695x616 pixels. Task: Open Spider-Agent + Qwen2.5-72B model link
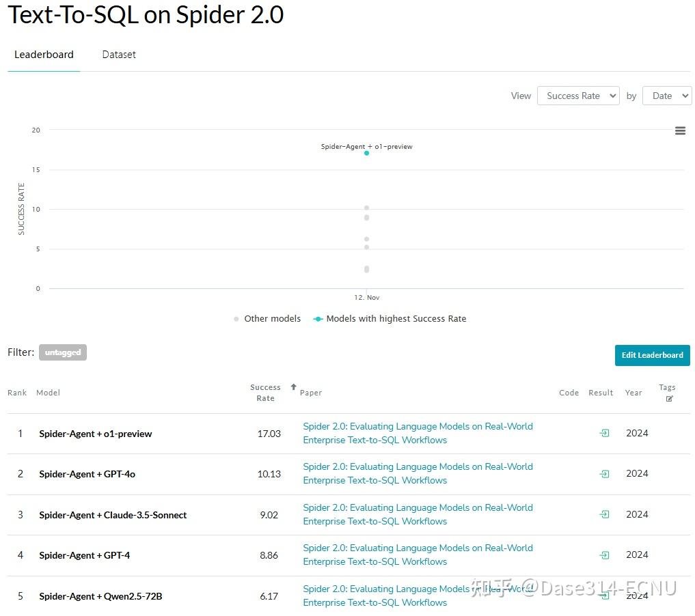[x=100, y=596]
